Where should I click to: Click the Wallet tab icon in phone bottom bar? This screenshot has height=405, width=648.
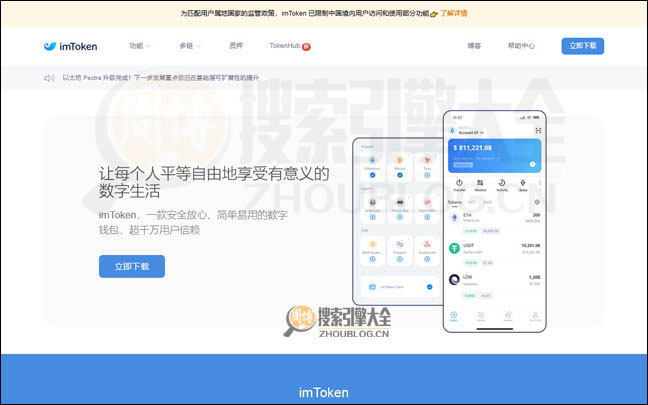tap(453, 316)
